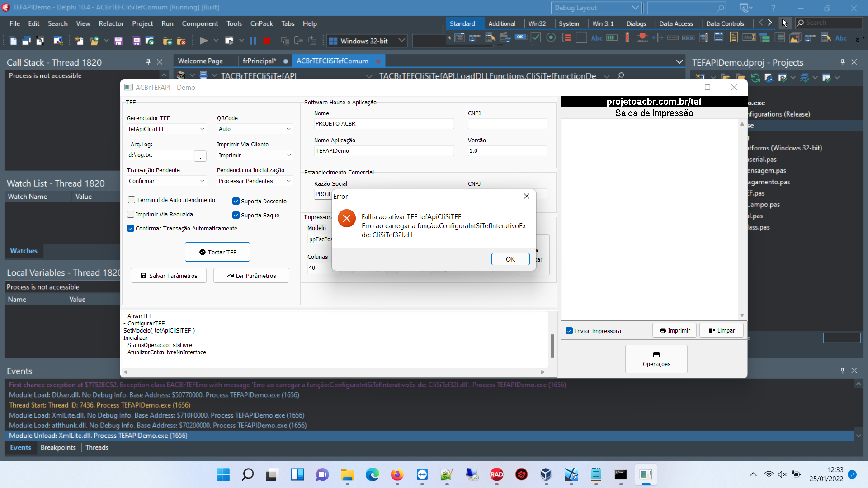
Task: Click the Run Without Debugging icon
Action: 229,41
